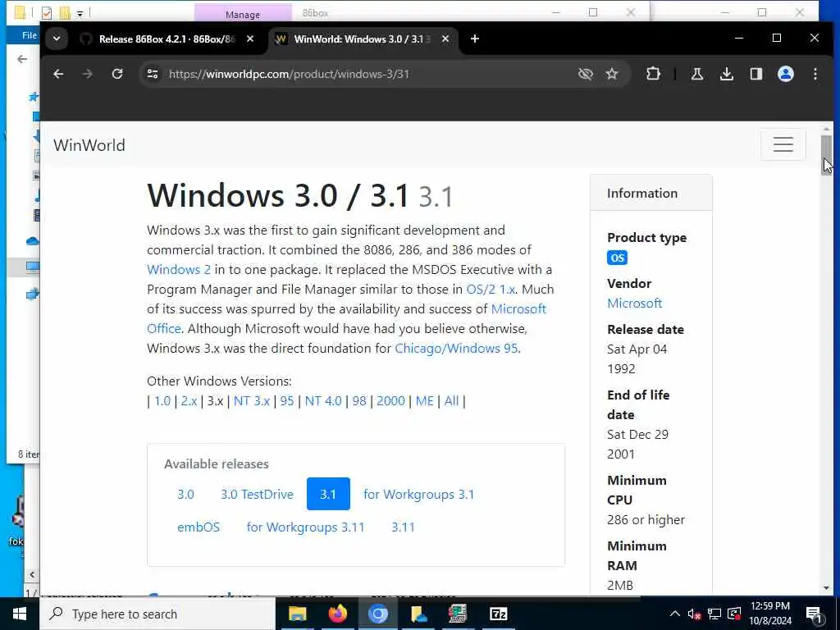Screen dimensions: 840x630
Task: Open the Windows 2000 version link
Action: (x=390, y=400)
